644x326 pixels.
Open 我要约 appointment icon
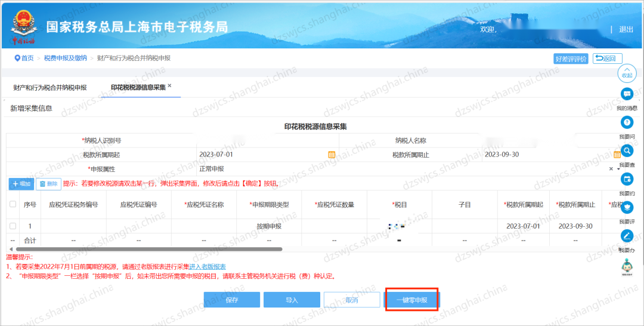[x=627, y=179]
